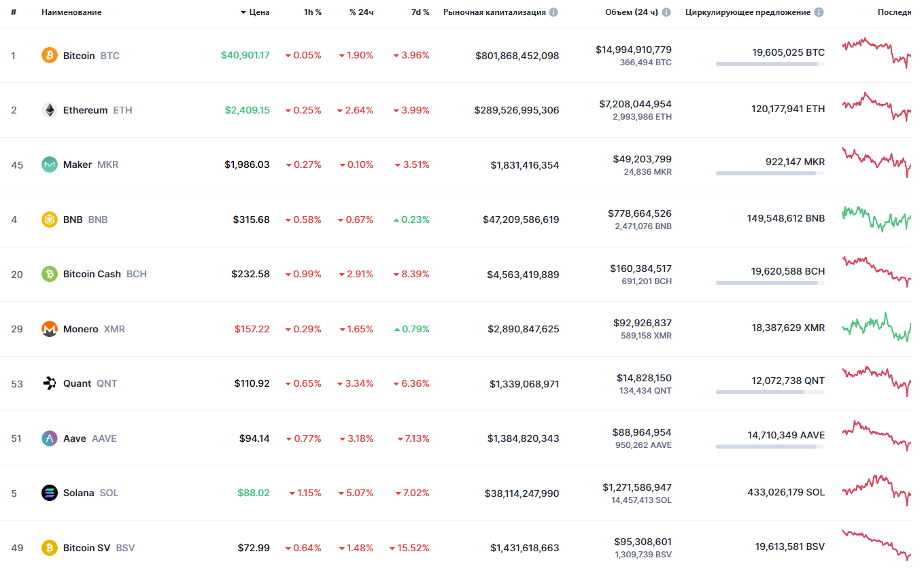Viewport: 924px width, 573px height.
Task: Open the Ethereum ETH name link
Action: click(98, 110)
